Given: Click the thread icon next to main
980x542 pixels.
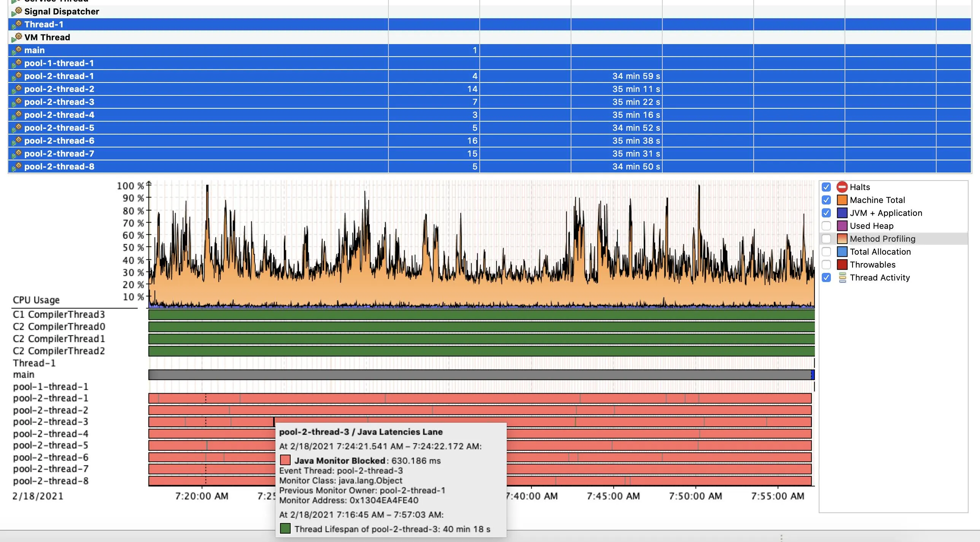Looking at the screenshot, I should coord(17,51).
